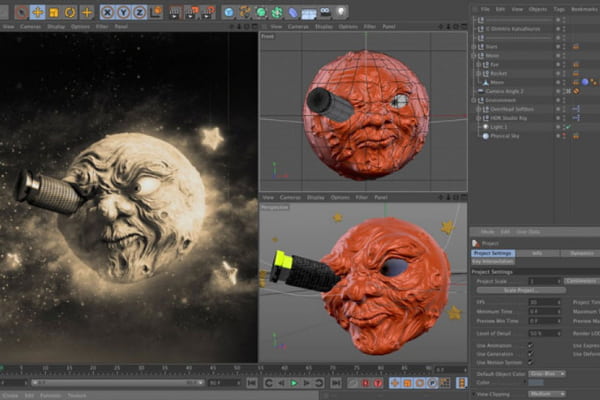Image resolution: width=600 pixels, height=400 pixels.
Task: Open the spline pen tools icon
Action: tap(245, 13)
